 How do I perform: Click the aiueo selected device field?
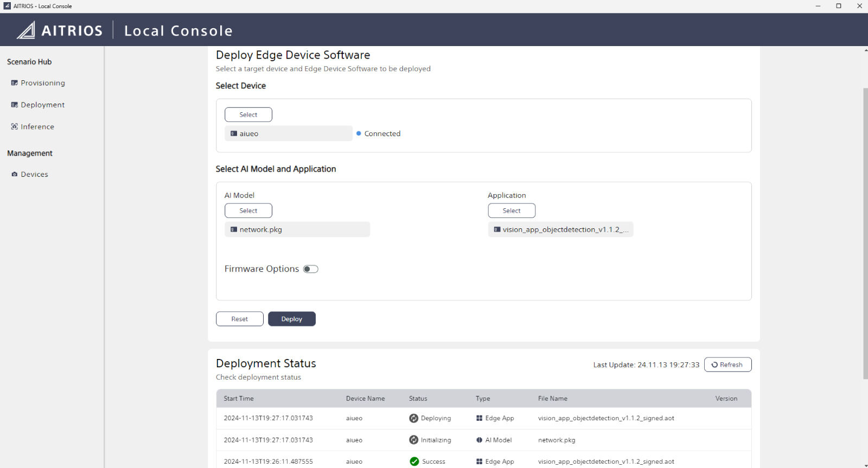pyautogui.click(x=289, y=133)
